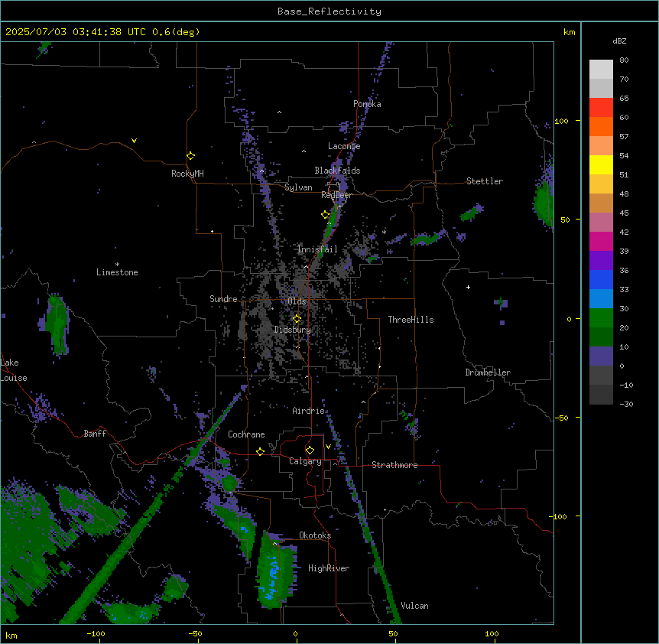Click the Limestone label
The height and width of the screenshot is (644, 659).
coord(117,272)
